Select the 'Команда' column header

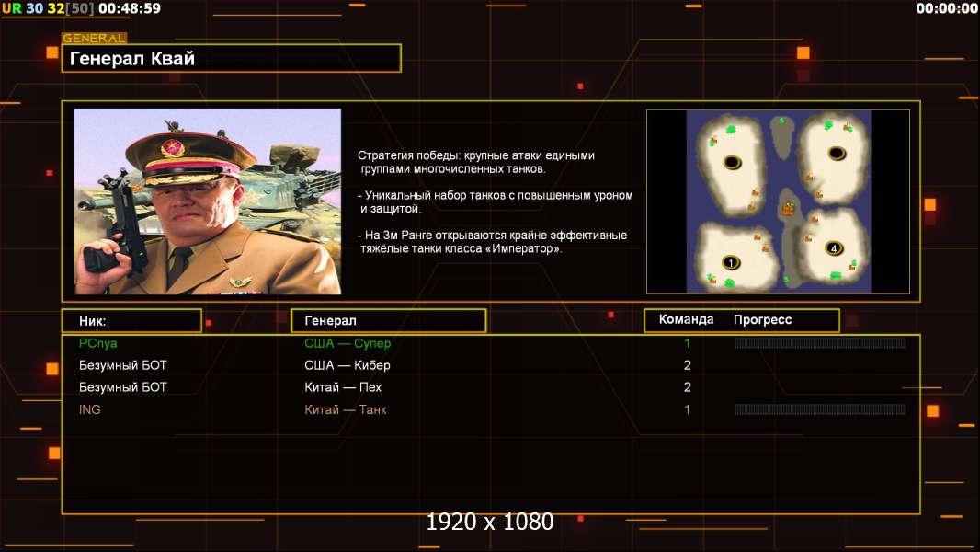click(x=686, y=319)
